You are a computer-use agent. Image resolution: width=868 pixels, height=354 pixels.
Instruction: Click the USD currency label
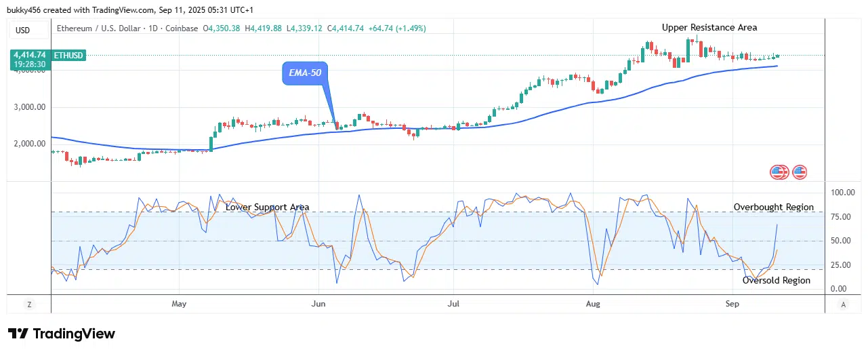click(x=28, y=29)
